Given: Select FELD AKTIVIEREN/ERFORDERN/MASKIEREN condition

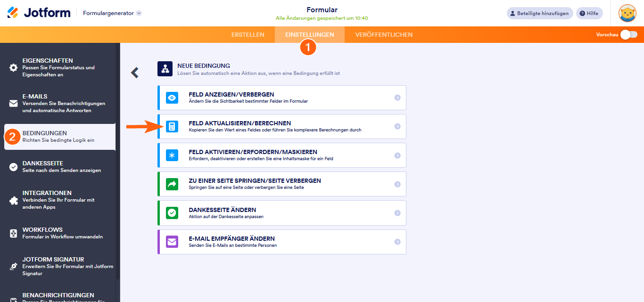Looking at the screenshot, I should [x=282, y=155].
